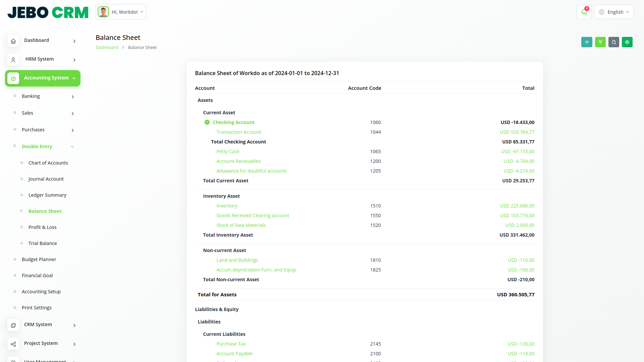Collapse the Double Entry submenu
This screenshot has width=644, height=362.
[72, 147]
